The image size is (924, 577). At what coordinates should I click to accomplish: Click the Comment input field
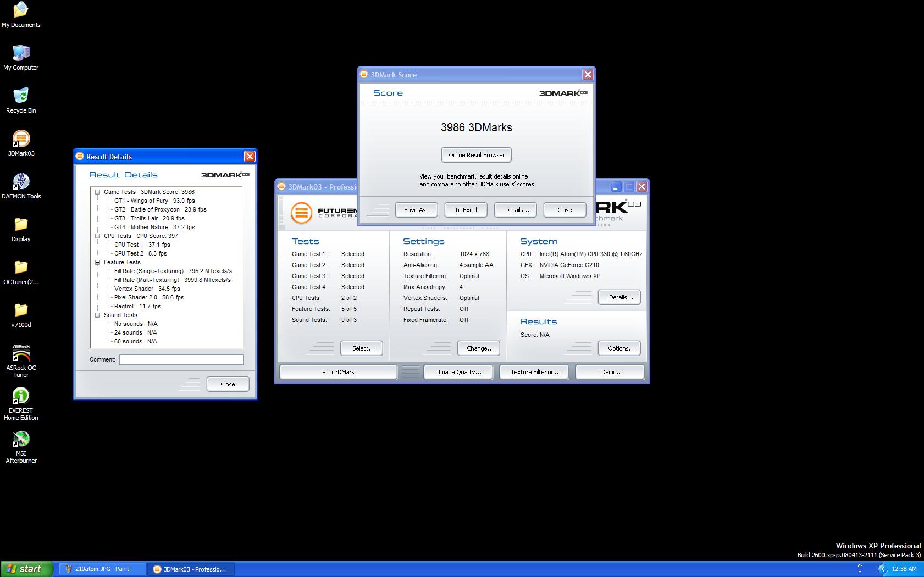[181, 359]
